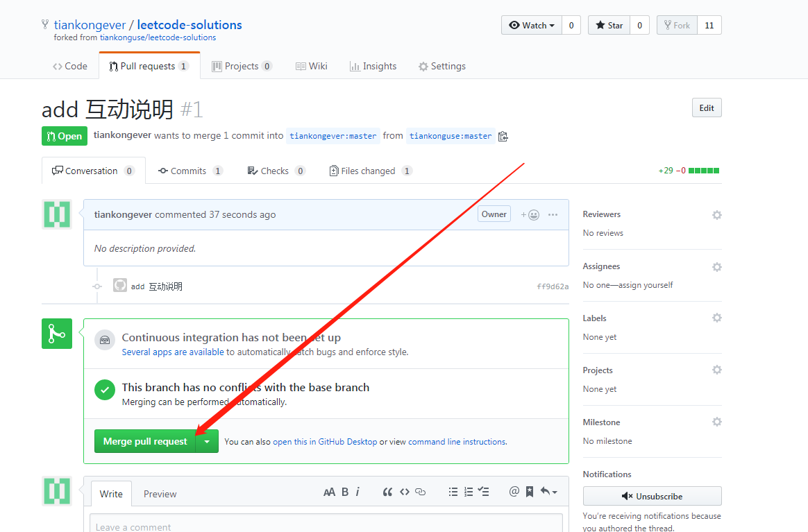808x532 pixels.
Task: Click the Merge pull request button
Action: click(x=145, y=441)
